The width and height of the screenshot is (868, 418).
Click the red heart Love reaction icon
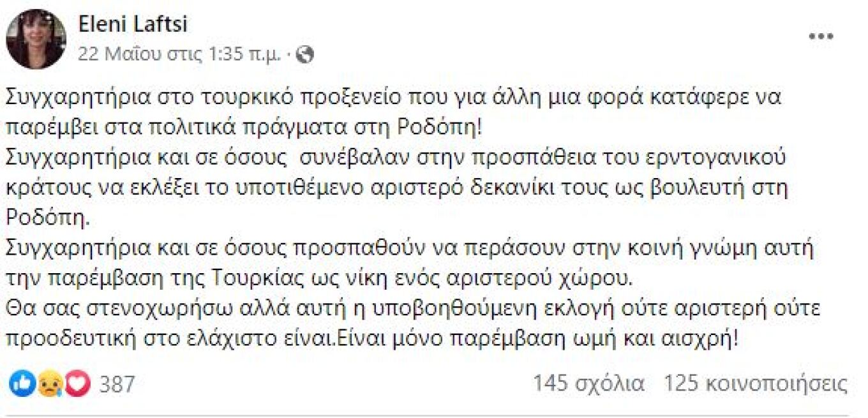click(78, 384)
